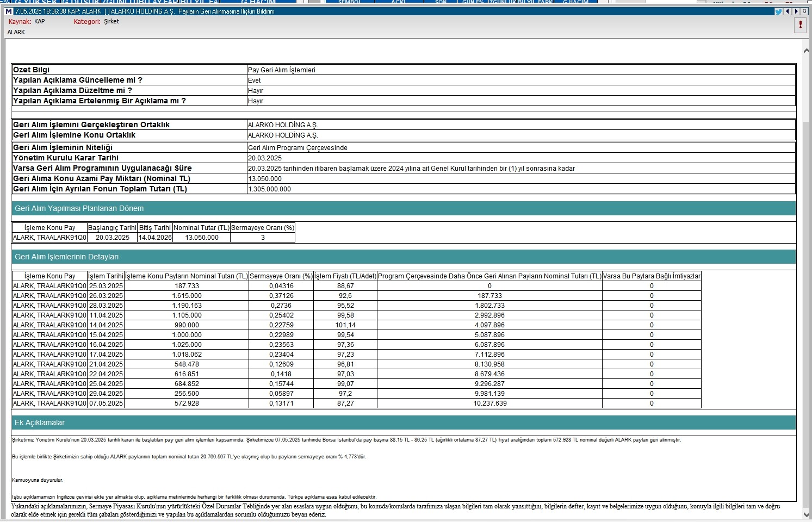
Task: Click the nominal amount 1.025.000
Action: click(x=187, y=345)
